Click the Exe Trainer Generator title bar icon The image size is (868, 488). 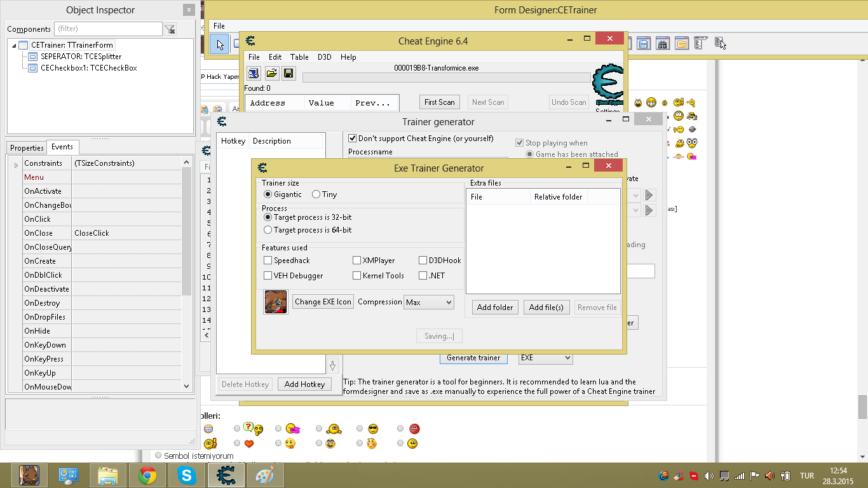[262, 168]
